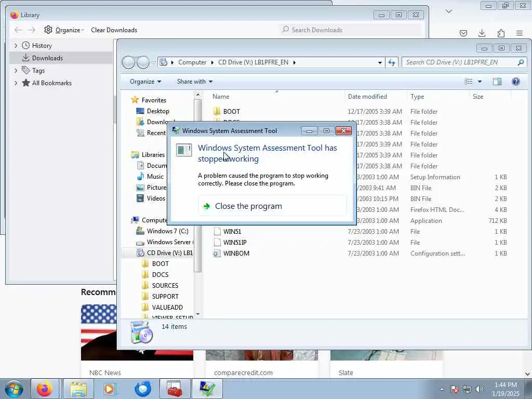Open the Firefox hamburger application menu
The height and width of the screenshot is (399, 532).
coord(520,33)
